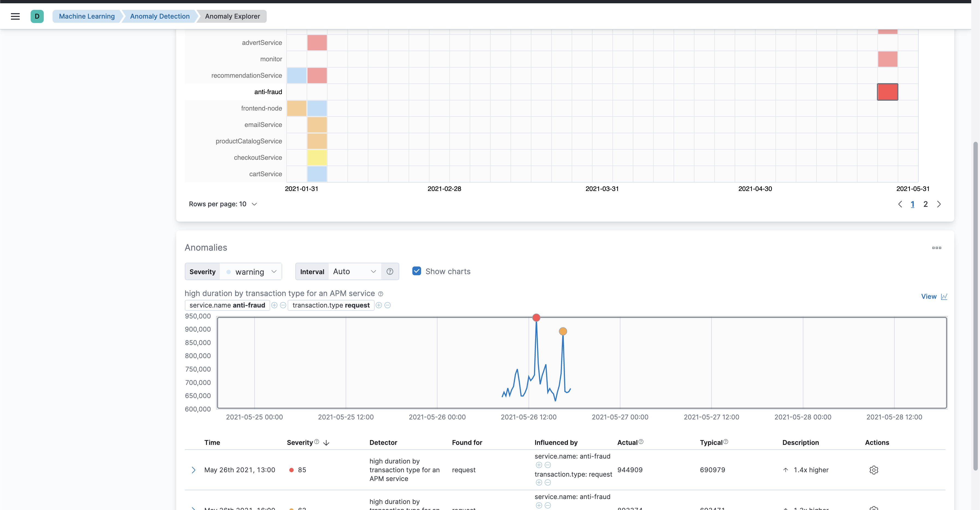
Task: Go to the Anomaly Detection breadcrumb
Action: pyautogui.click(x=160, y=16)
